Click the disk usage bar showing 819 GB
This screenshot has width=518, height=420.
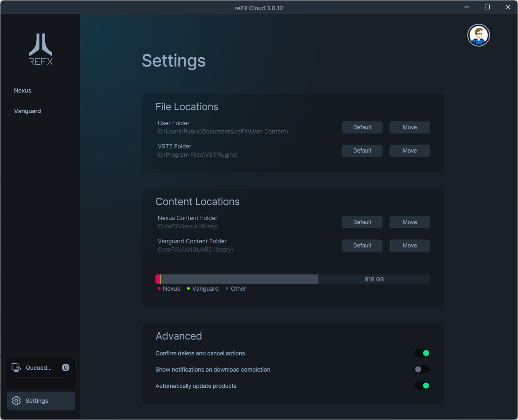point(292,280)
